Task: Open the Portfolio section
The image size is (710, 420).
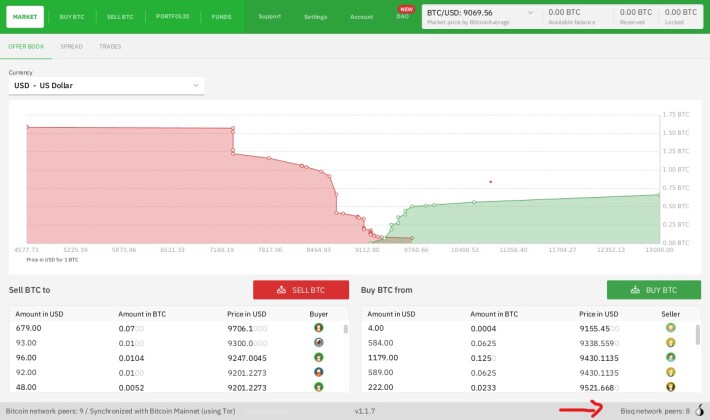Action: coord(173,16)
